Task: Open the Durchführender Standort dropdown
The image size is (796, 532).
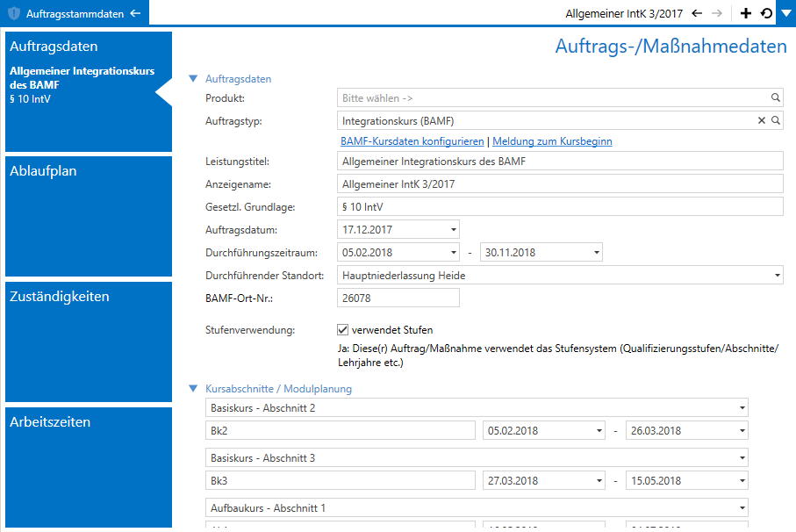Action: point(778,275)
